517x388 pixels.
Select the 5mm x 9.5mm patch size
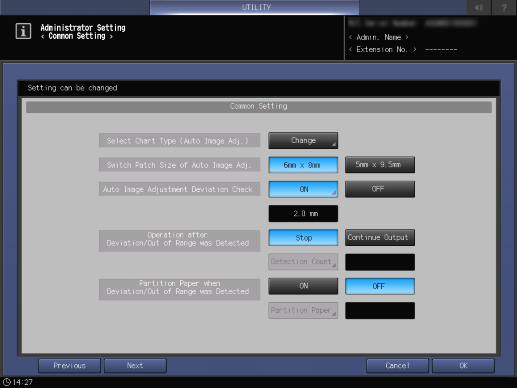[380, 165]
